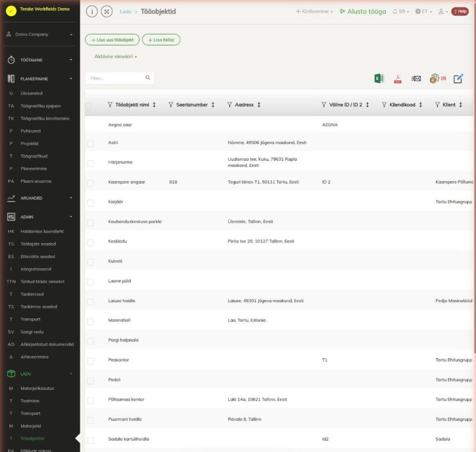Viewport: 476px width, 452px height.
Task: Tick the Keskladu row checkbox
Action: (91, 242)
